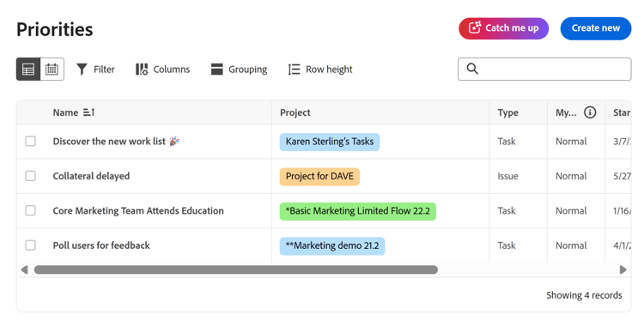This screenshot has height=321, width=644.
Task: Open the Collateral delayed issue
Action: pos(91,176)
